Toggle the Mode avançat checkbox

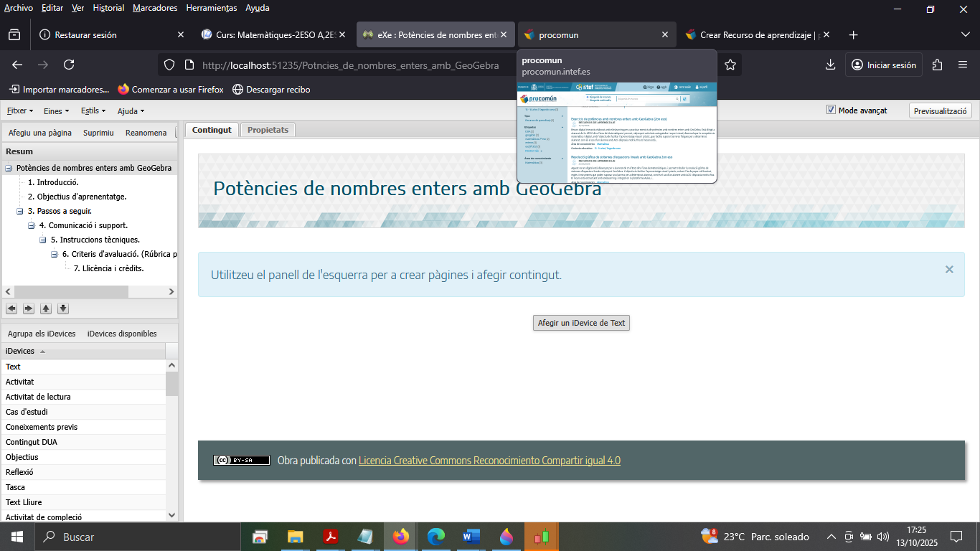click(831, 110)
